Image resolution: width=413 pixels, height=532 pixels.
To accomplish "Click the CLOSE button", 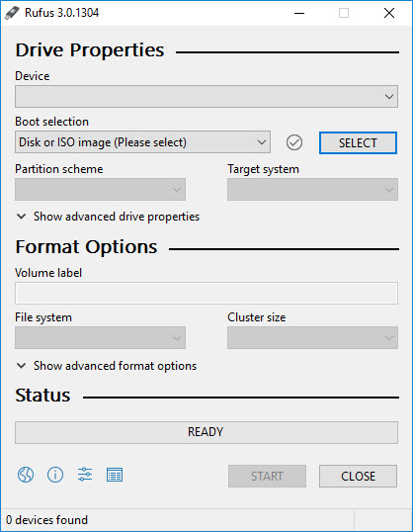I will [x=358, y=476].
